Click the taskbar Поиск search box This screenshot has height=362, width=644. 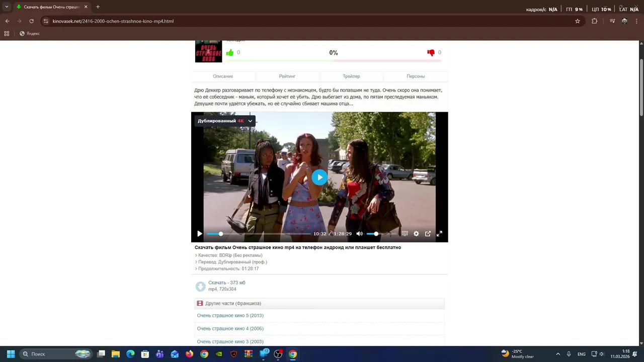[x=57, y=354]
